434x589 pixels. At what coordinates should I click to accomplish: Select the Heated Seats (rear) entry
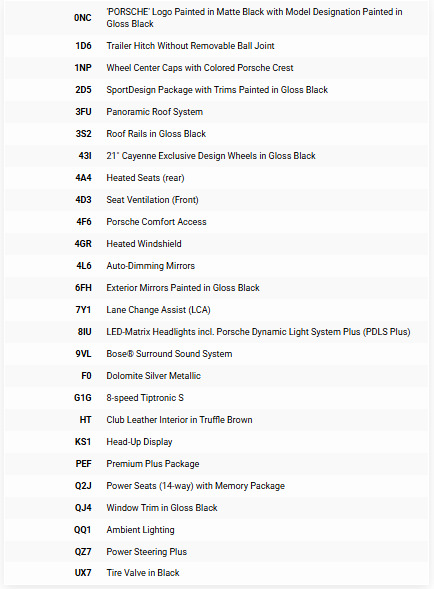(x=145, y=178)
